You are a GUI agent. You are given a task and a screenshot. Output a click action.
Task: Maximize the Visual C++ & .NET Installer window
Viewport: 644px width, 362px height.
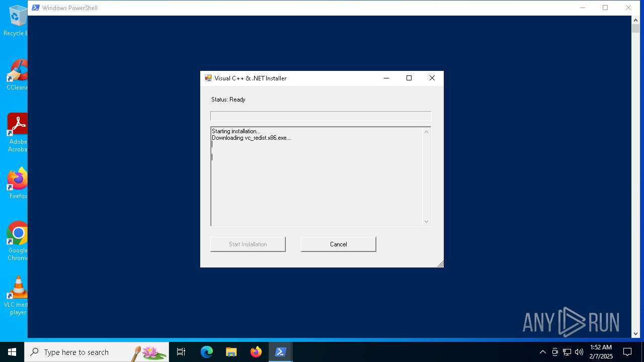click(409, 78)
